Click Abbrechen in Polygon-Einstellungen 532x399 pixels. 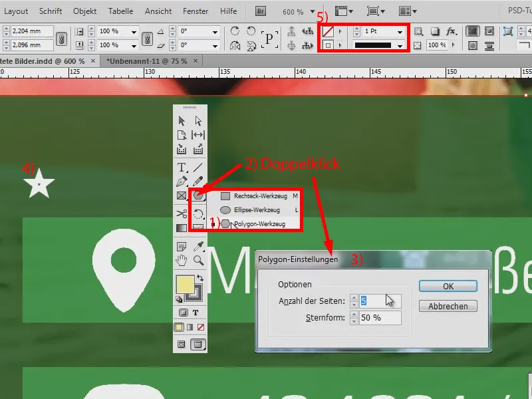coord(448,306)
